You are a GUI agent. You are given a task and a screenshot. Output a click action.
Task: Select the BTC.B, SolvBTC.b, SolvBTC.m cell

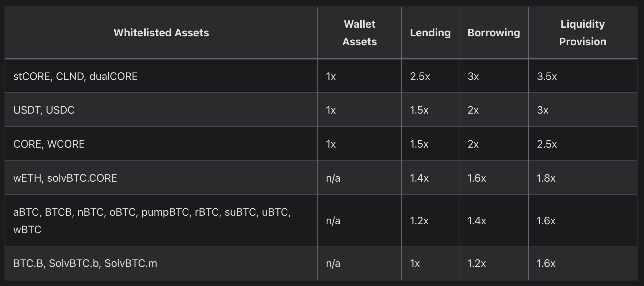85,263
